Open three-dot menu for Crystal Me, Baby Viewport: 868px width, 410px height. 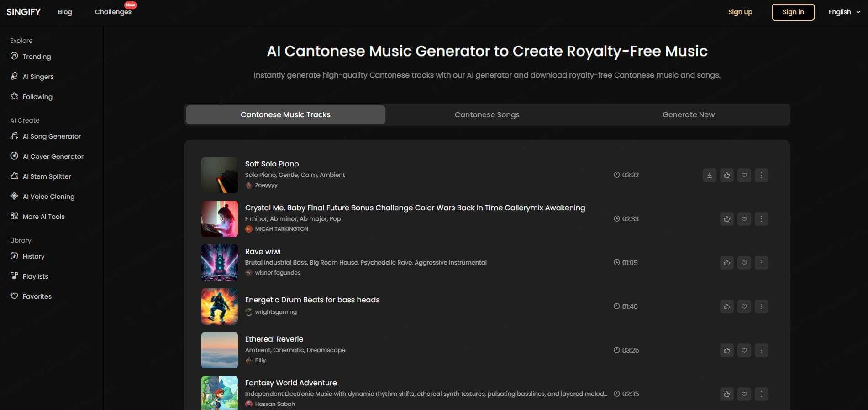(x=761, y=219)
